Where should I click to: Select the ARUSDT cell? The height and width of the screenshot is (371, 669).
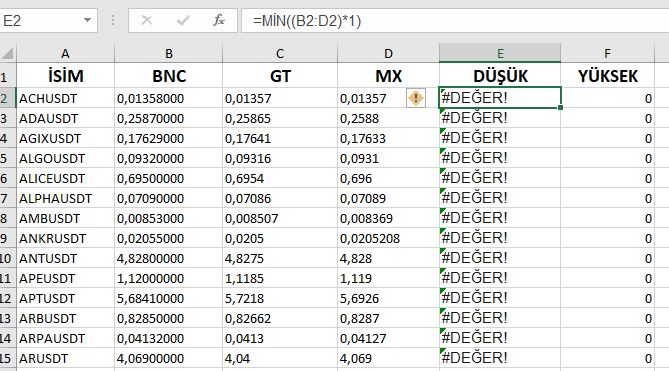tap(65, 359)
